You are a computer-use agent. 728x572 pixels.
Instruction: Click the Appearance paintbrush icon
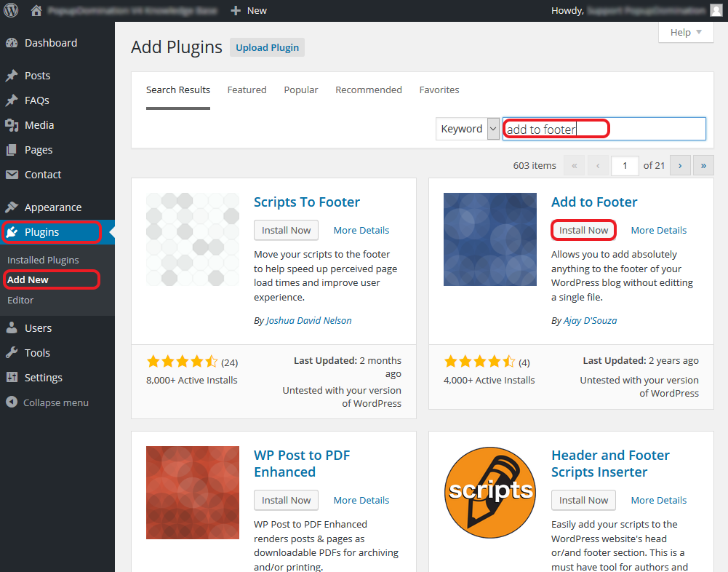12,207
